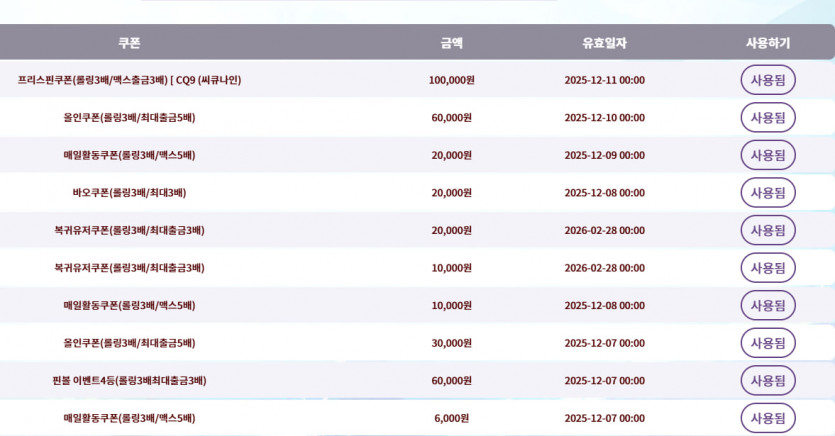Screen dimensions: 835x436
Task: Click 사용됨 button for 올인쿠폰 60,000원 row
Action: click(767, 117)
